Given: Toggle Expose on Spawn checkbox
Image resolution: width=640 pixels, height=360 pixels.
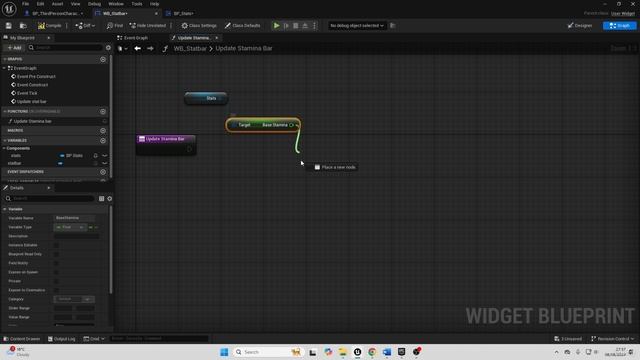Looking at the screenshot, I should (56, 272).
